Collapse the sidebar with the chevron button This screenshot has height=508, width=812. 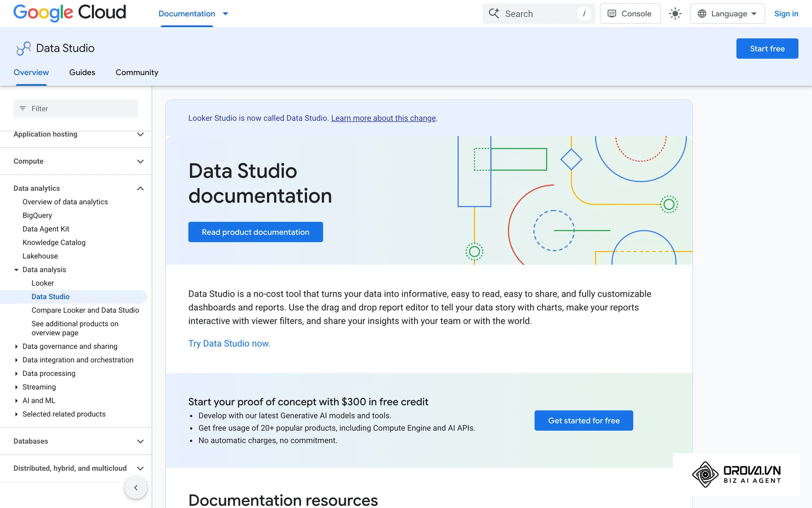tap(136, 488)
